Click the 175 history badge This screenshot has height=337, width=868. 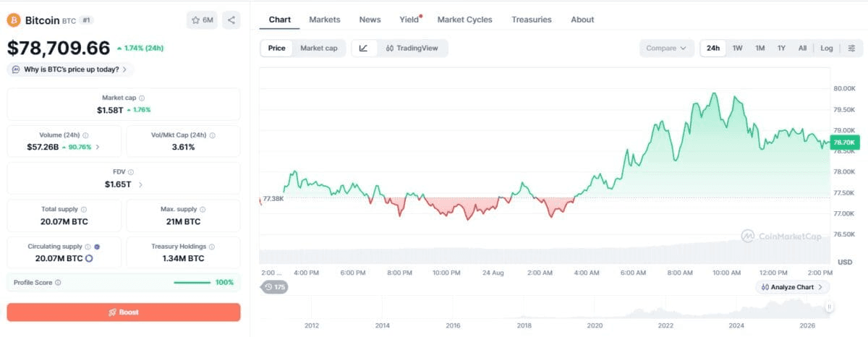[275, 287]
